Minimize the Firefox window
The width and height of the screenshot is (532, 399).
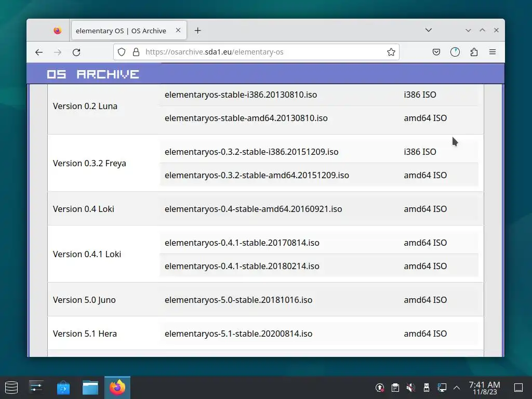(468, 30)
